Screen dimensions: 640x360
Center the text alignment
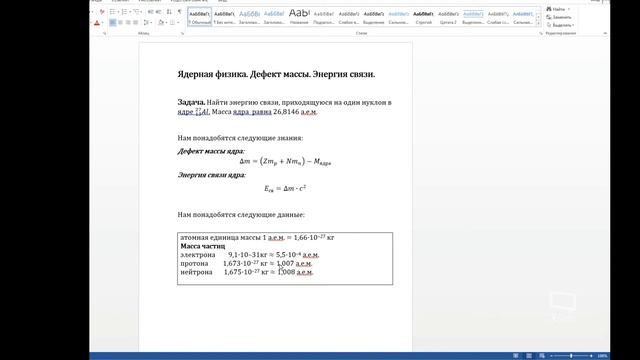120,22
